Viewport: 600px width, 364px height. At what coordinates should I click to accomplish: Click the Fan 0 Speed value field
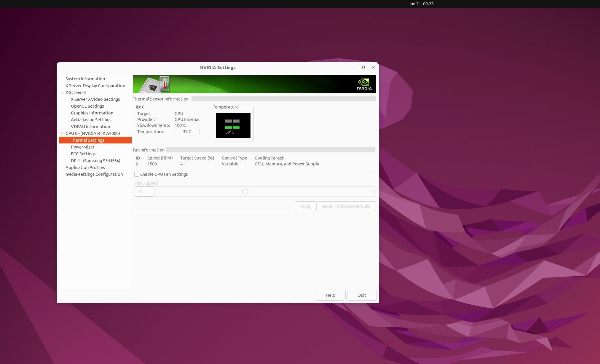point(144,192)
